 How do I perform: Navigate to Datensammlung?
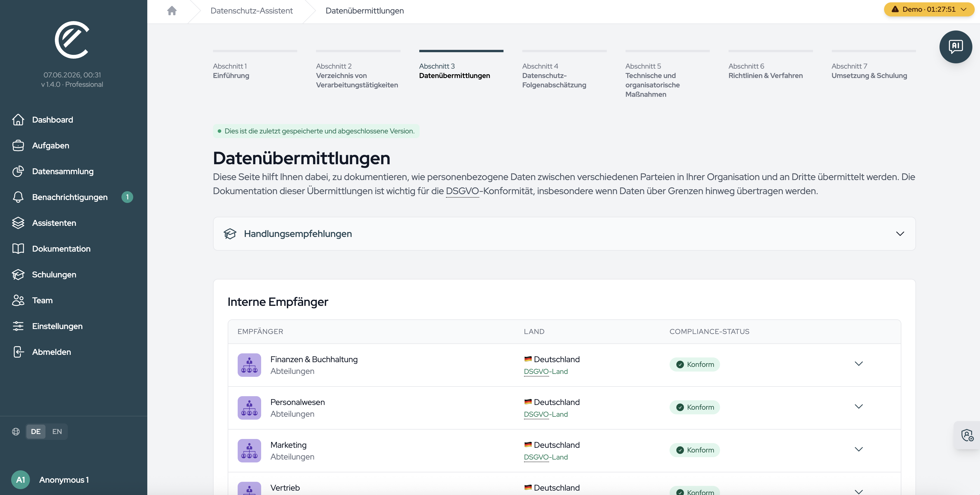(x=73, y=172)
